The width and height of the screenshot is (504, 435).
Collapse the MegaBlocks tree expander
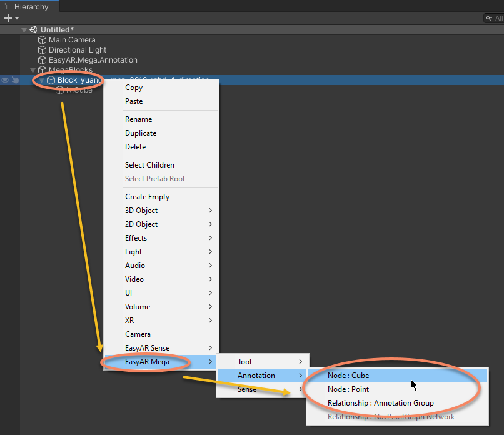pyautogui.click(x=32, y=70)
